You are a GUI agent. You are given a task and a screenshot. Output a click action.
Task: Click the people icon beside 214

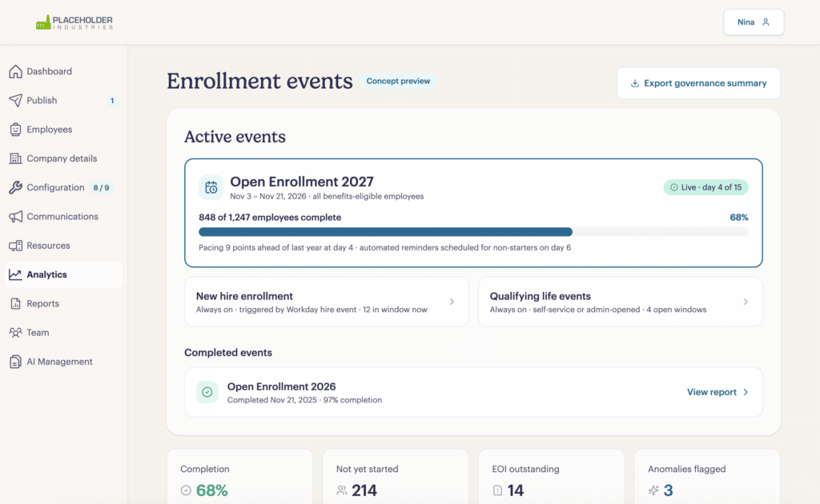click(341, 490)
